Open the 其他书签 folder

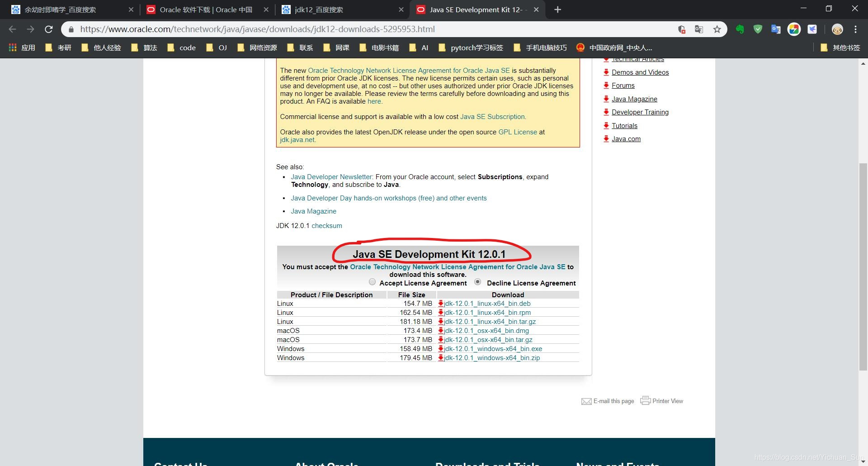pyautogui.click(x=840, y=48)
